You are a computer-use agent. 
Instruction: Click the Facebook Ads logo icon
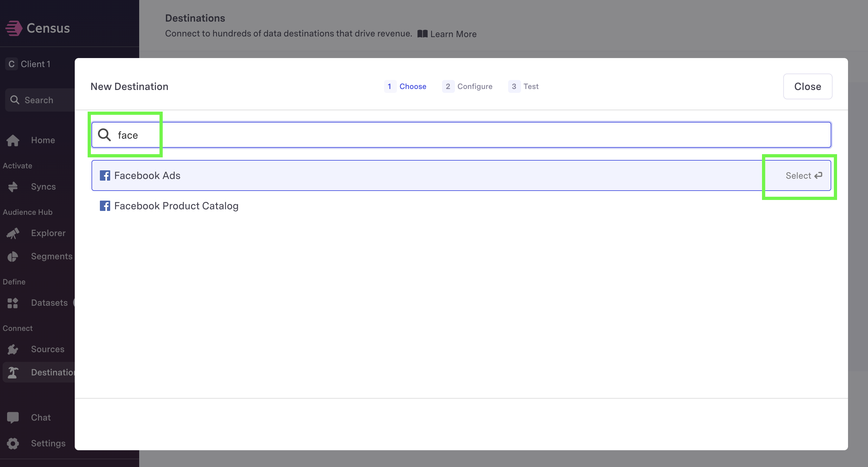pos(105,176)
